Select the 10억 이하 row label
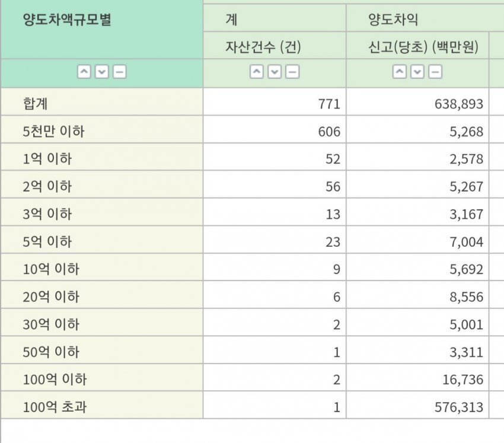 50,269
